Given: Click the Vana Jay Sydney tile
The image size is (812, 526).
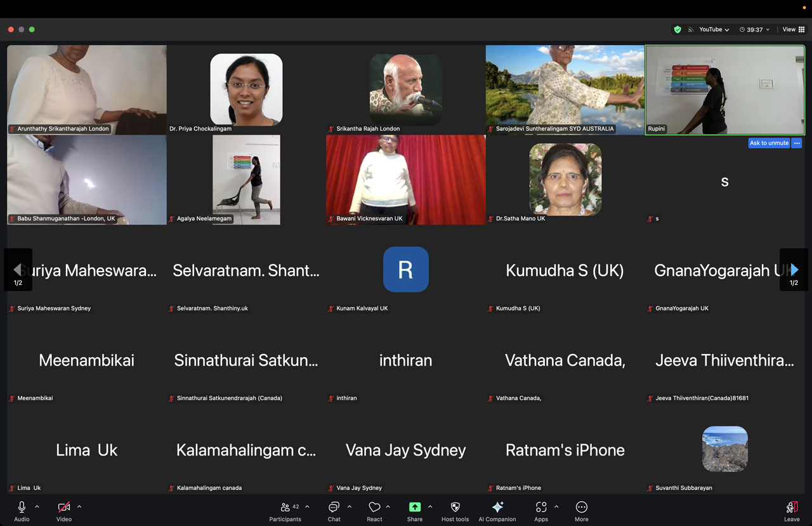Looking at the screenshot, I should tap(406, 450).
